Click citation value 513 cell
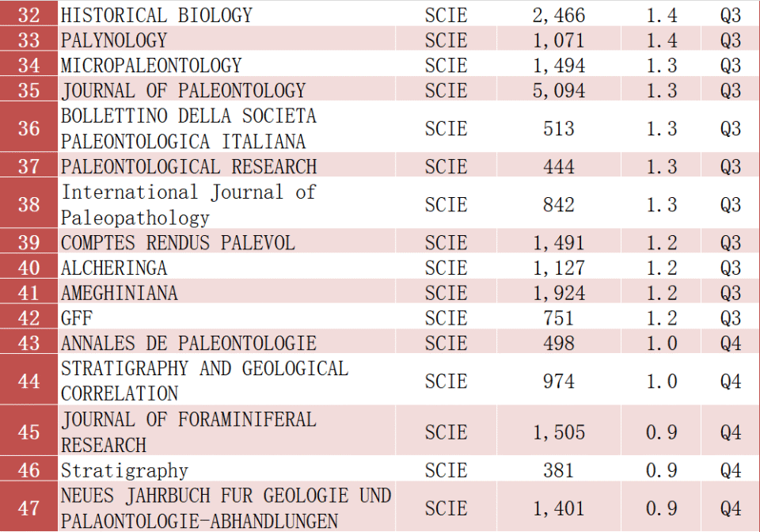The image size is (760, 532). point(558,128)
